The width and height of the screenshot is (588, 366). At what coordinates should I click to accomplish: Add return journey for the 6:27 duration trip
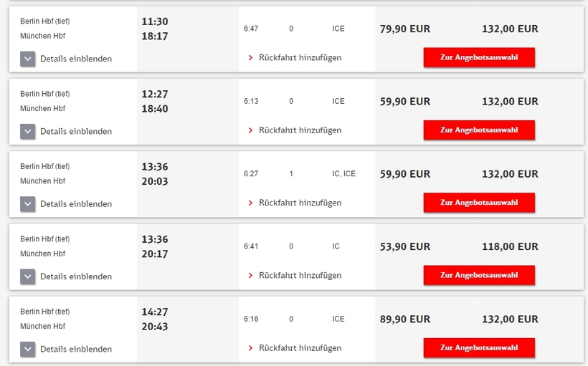[295, 203]
